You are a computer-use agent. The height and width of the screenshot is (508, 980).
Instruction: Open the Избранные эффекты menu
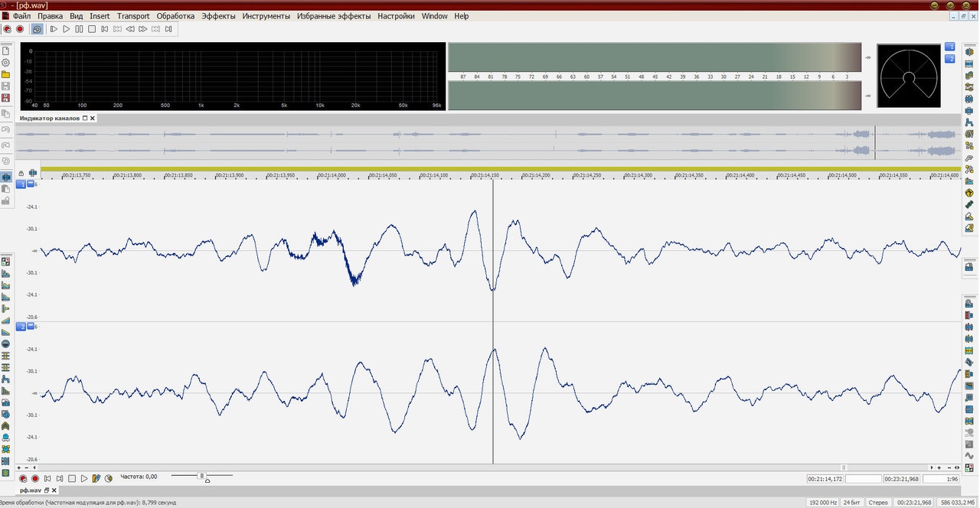pyautogui.click(x=334, y=16)
